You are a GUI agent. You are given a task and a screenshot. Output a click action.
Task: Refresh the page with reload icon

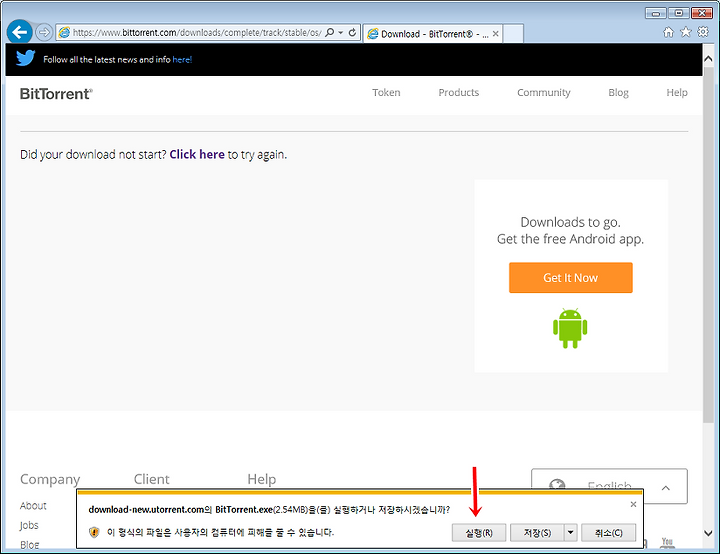click(352, 33)
